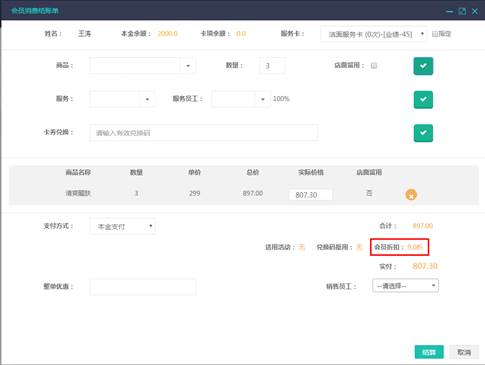Click the 数量 quantity field showing 3
Screen dimensions: 485x365
point(272,66)
